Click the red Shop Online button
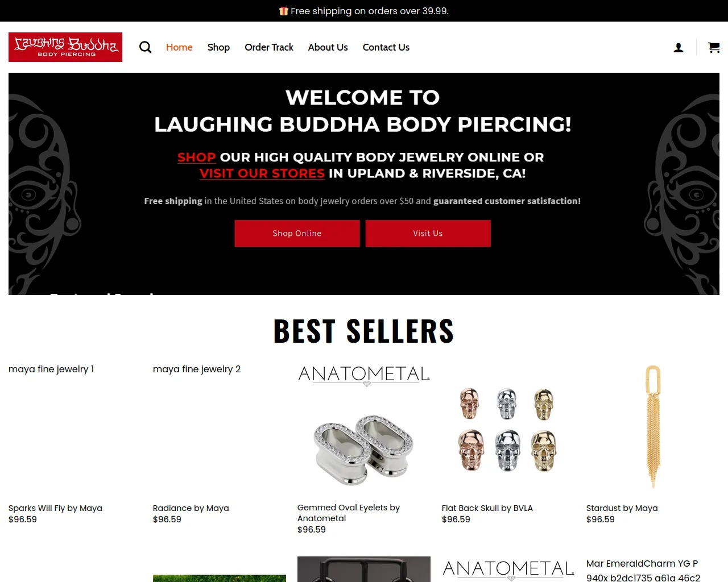The height and width of the screenshot is (582, 728). click(297, 234)
